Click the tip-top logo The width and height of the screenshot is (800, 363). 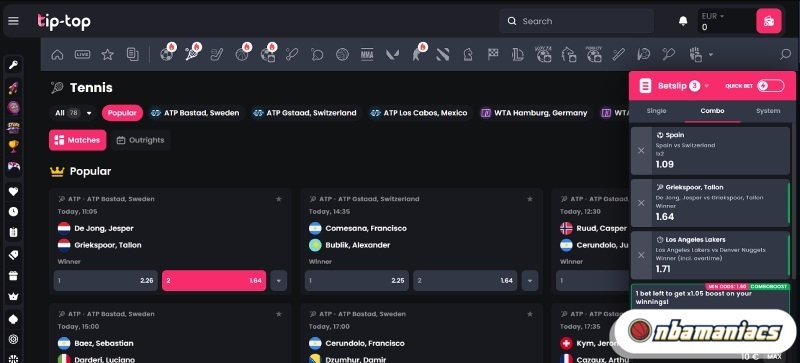tap(64, 21)
